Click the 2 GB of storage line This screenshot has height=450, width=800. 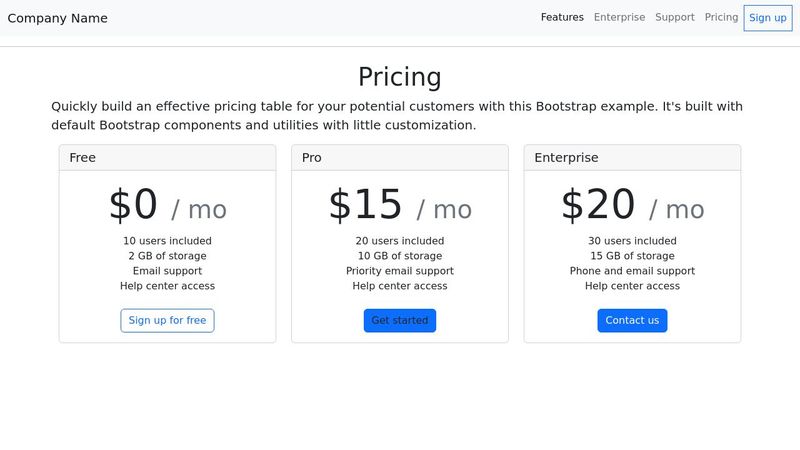(x=167, y=256)
